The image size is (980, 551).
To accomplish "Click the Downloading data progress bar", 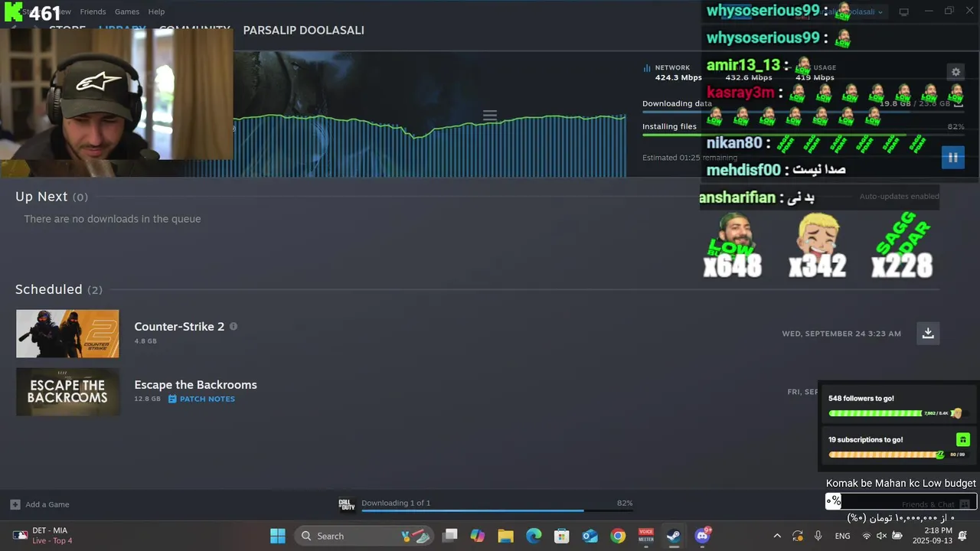I will click(x=803, y=112).
